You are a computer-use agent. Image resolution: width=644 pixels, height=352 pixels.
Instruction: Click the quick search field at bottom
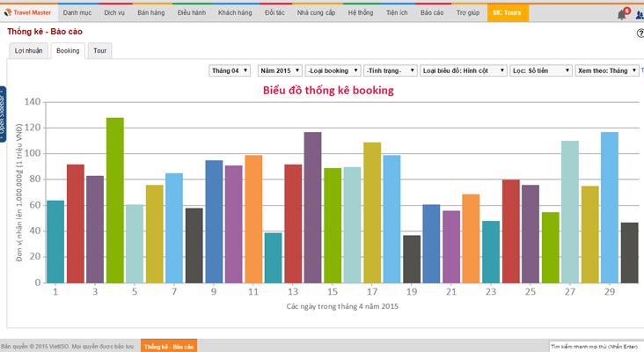coord(596,346)
